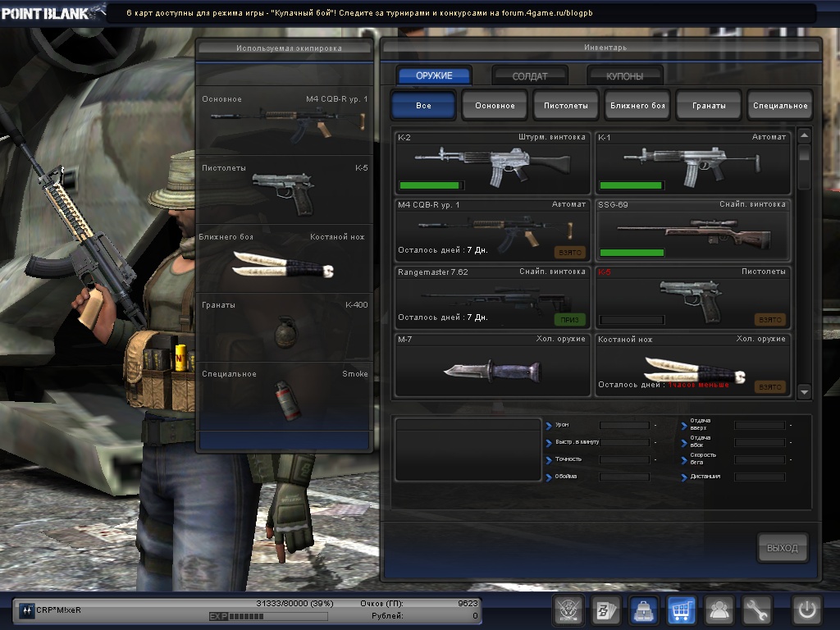Open the shopping cart store icon
Image resolution: width=840 pixels, height=630 pixels.
coord(681,610)
